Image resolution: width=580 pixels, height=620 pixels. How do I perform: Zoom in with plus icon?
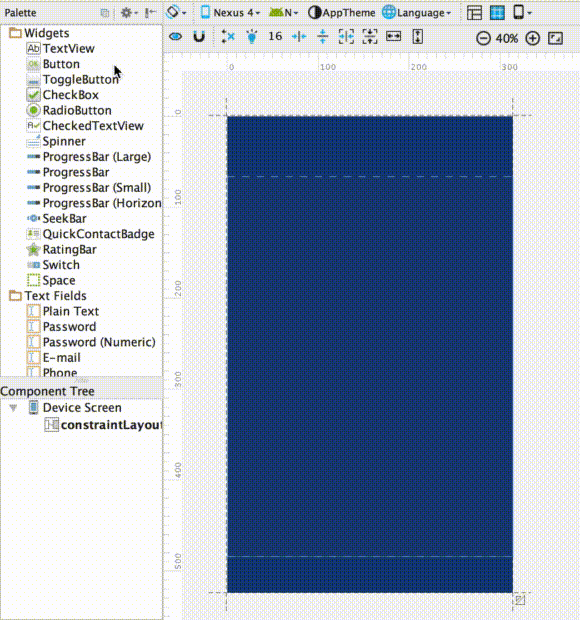(533, 38)
